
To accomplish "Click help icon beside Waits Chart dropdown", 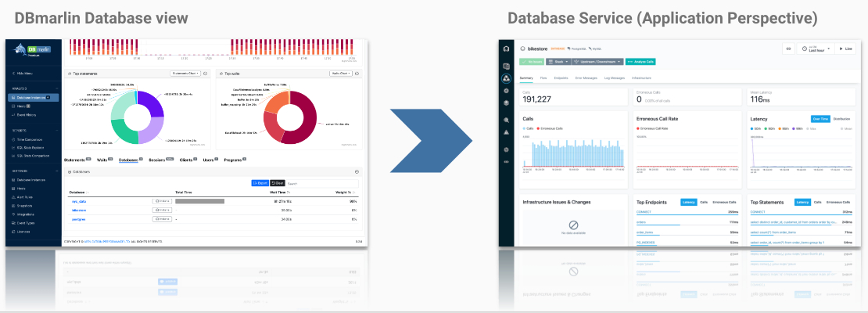I will pos(357,73).
